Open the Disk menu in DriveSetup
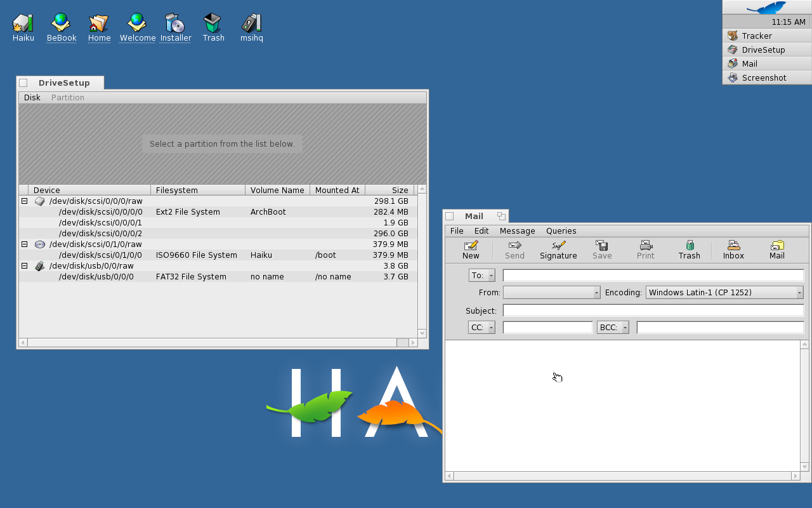812x508 pixels. tap(32, 98)
